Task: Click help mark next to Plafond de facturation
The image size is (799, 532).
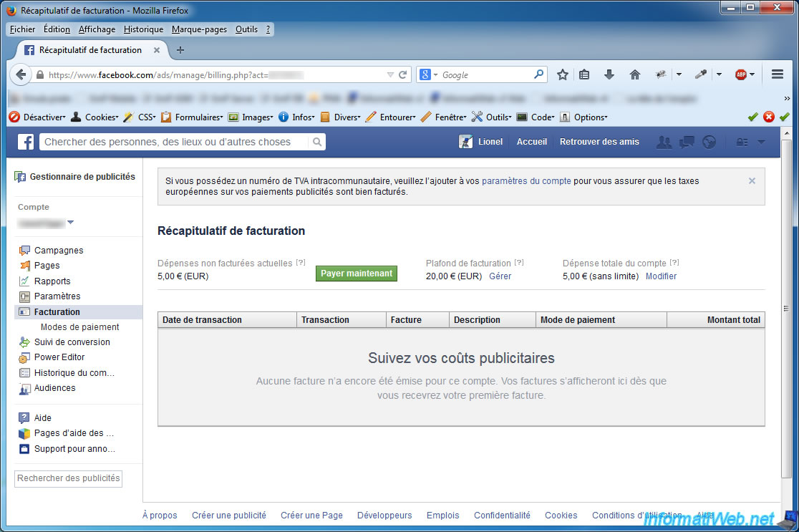Action: (519, 263)
